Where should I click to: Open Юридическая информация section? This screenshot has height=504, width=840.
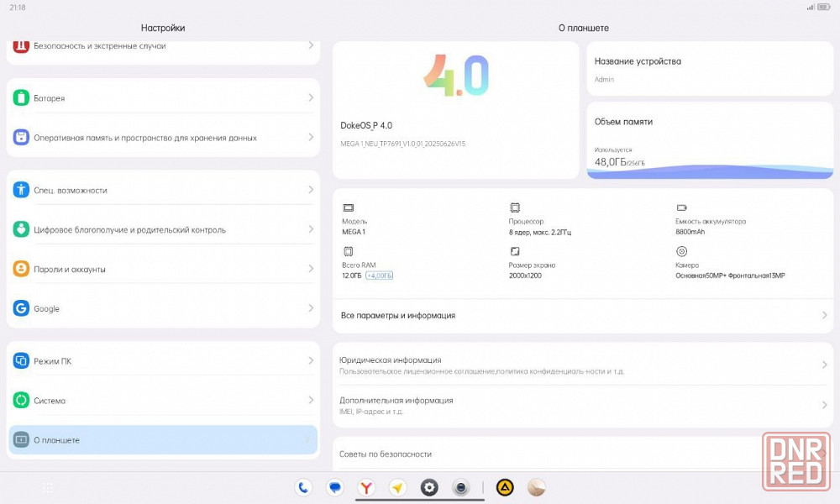[583, 365]
